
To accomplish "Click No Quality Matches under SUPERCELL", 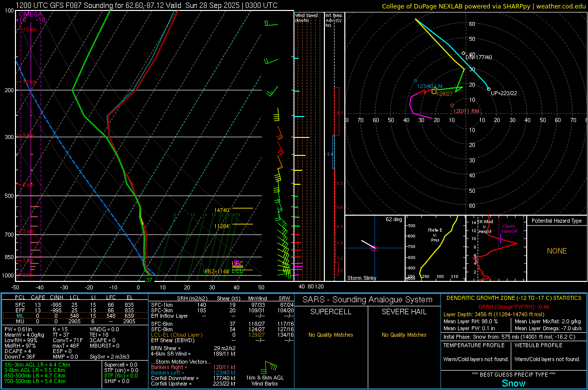I will 331,335.
